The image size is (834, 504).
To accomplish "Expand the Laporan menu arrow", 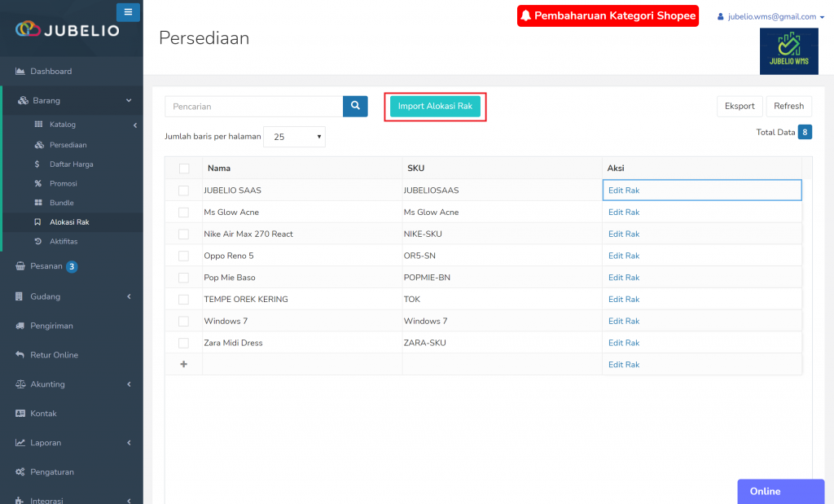I will tap(129, 443).
